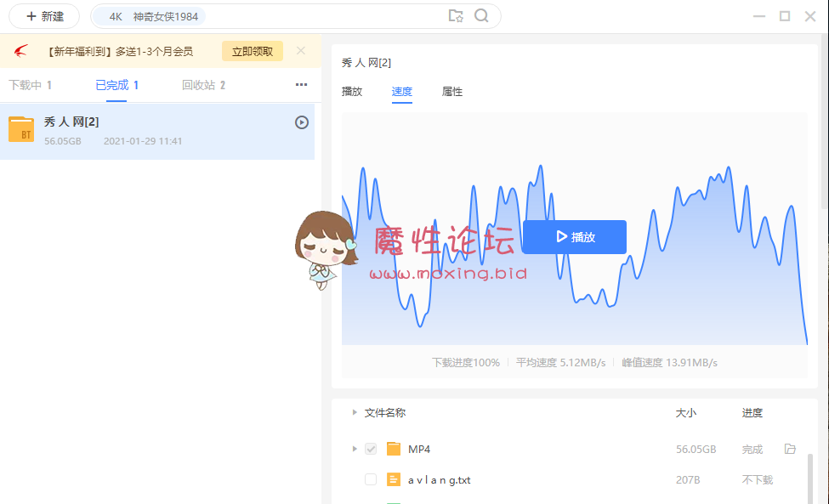Open the three-dot more options menu

pyautogui.click(x=301, y=84)
